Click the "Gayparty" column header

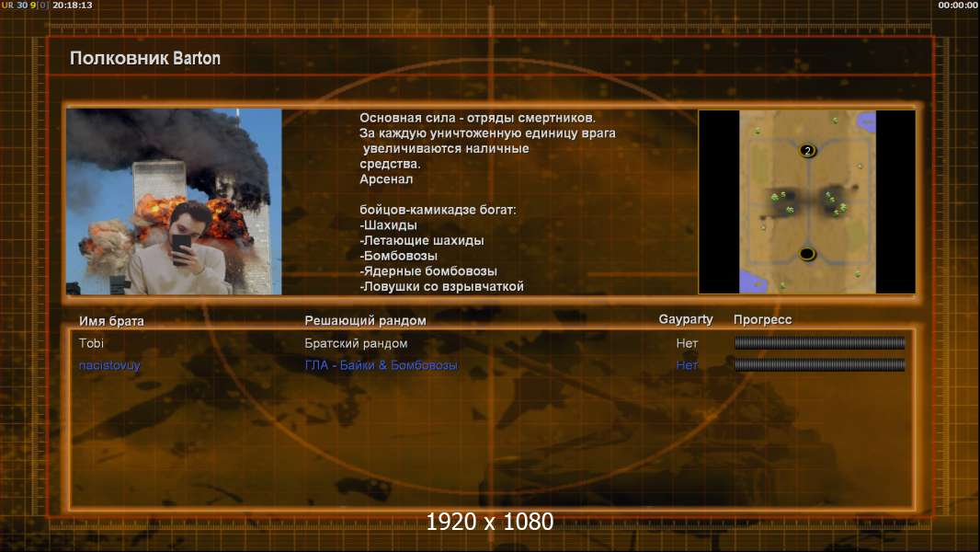pos(686,319)
